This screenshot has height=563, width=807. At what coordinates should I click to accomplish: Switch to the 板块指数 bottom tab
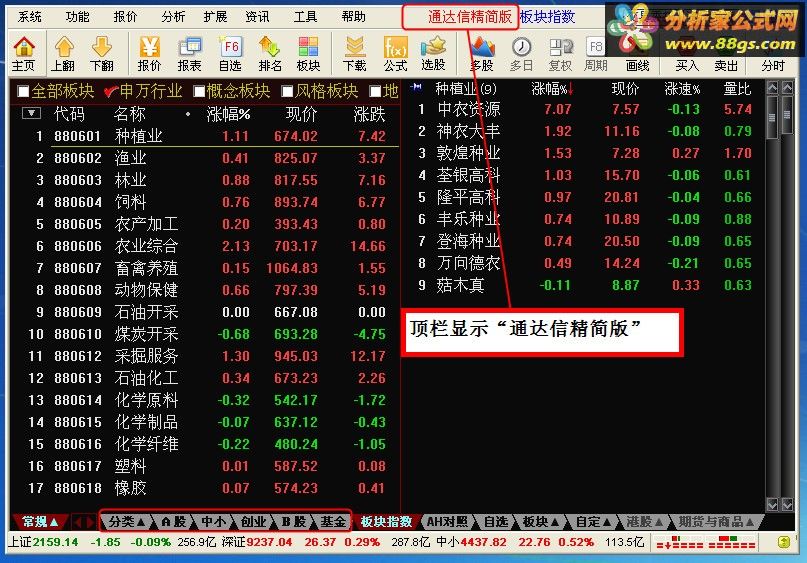[x=386, y=522]
